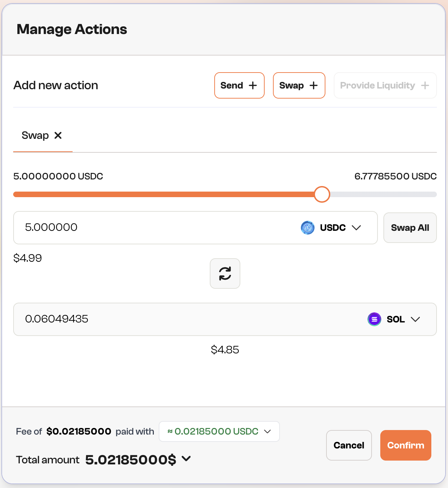448x488 pixels.
Task: Click the X to remove the Swap action
Action: click(x=58, y=135)
